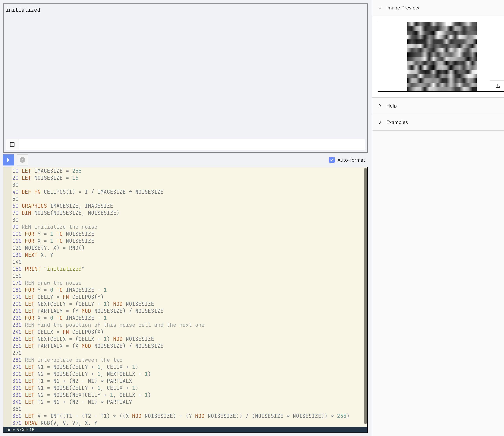Viewport: 504px width, 436px height.
Task: Click line 310 LET T1 statement
Action: (x=72, y=381)
